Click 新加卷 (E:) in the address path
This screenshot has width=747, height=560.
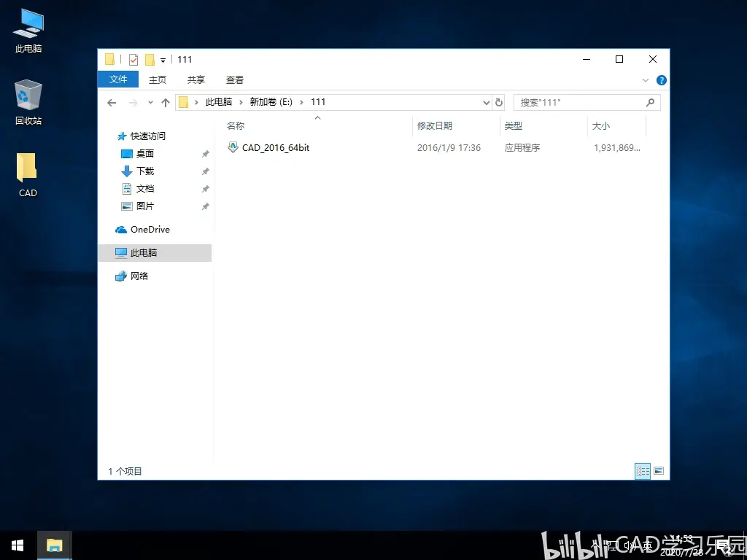pos(271,102)
